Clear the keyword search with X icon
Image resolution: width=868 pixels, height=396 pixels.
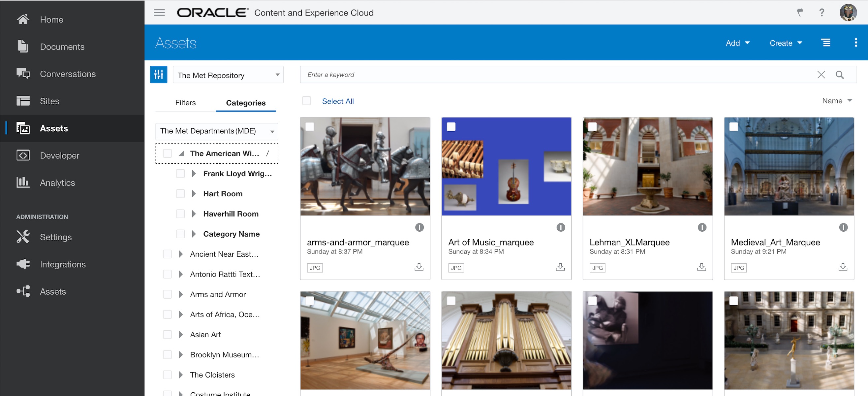pos(821,75)
